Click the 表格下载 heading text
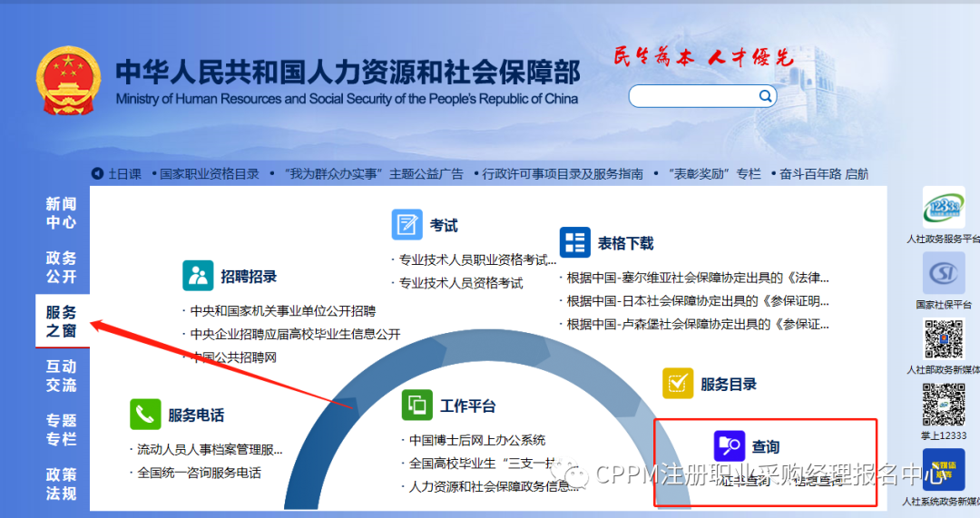980x518 pixels. tap(625, 244)
